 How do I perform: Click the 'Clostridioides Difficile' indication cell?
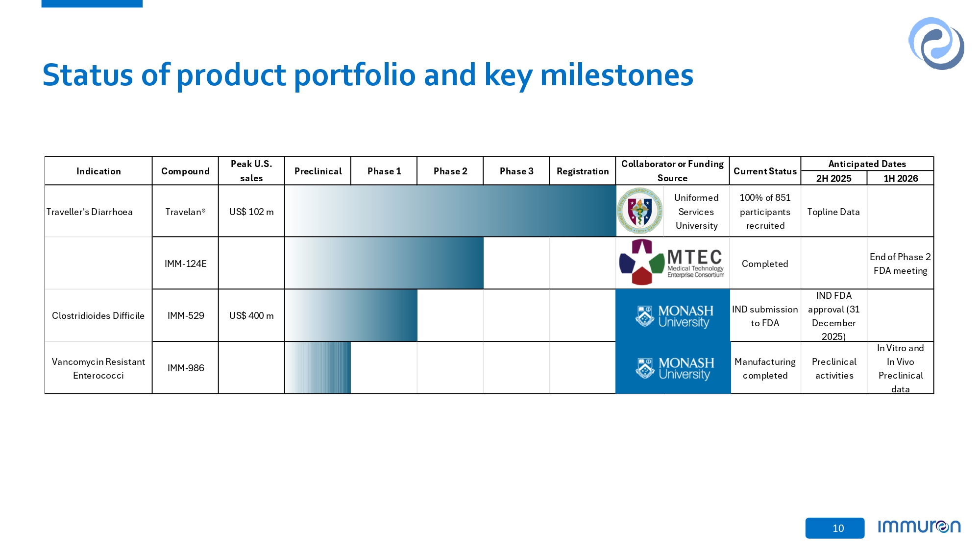pos(98,315)
